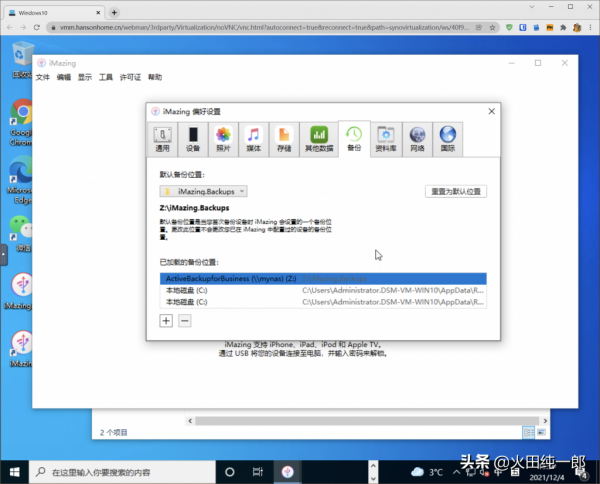
Task: Close the iMazing preferences dialog
Action: pyautogui.click(x=492, y=111)
